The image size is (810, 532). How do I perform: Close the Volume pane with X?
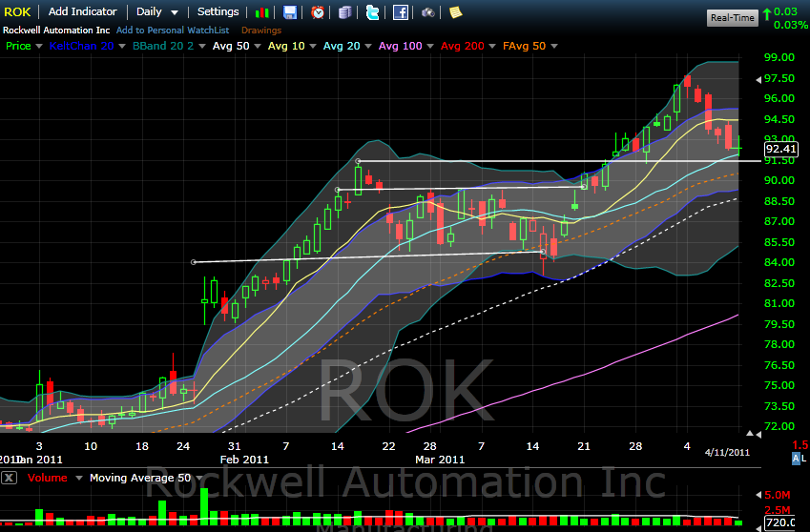tap(9, 478)
